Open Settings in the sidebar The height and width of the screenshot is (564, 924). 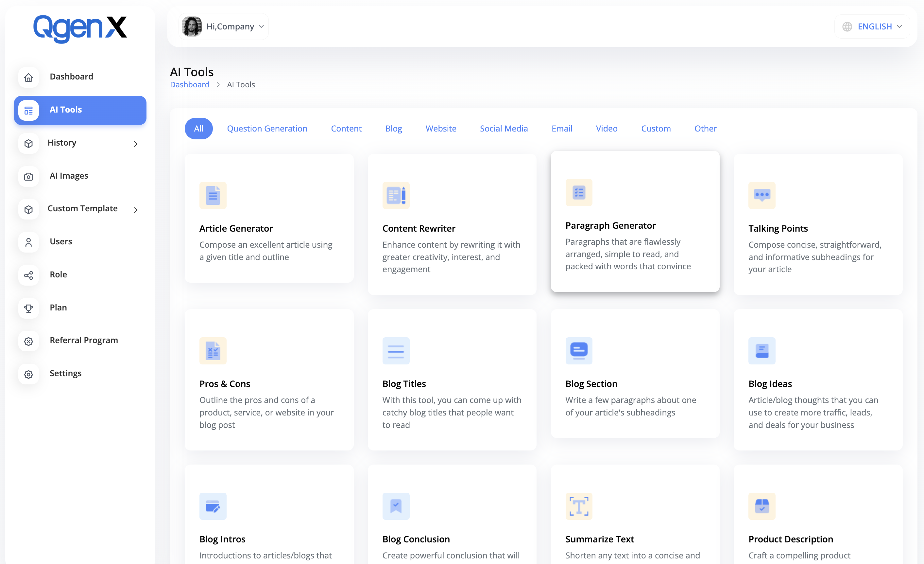tap(80, 374)
